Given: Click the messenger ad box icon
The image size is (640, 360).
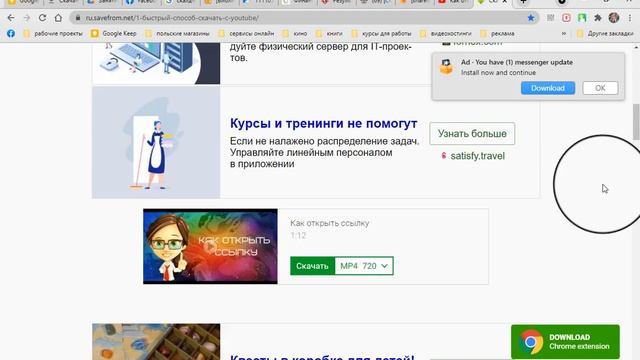Looking at the screenshot, I should tap(446, 67).
